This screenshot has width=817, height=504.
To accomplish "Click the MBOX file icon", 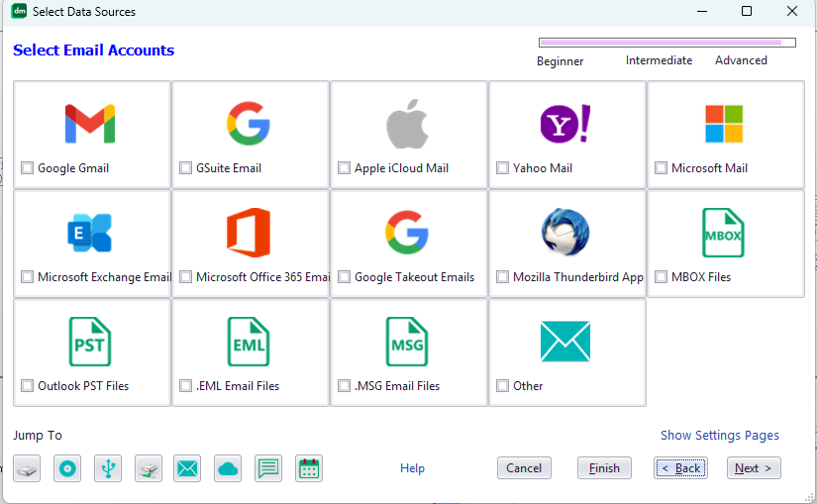I will point(723,233).
